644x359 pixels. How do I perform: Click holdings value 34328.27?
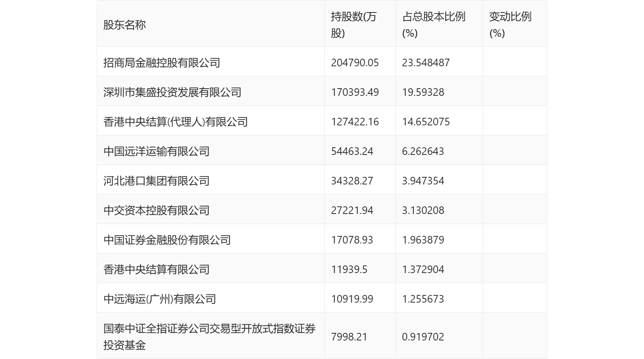tap(352, 181)
